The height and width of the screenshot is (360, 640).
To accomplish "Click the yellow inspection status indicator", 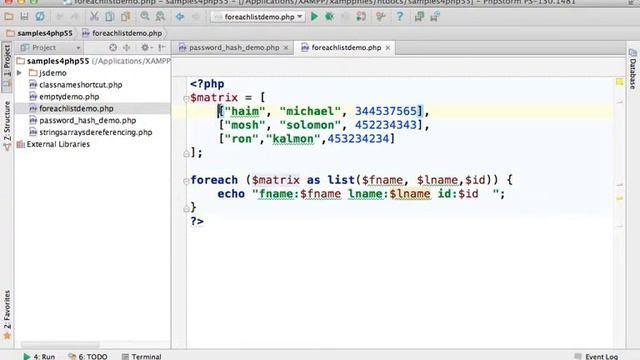I will pyautogui.click(x=620, y=82).
